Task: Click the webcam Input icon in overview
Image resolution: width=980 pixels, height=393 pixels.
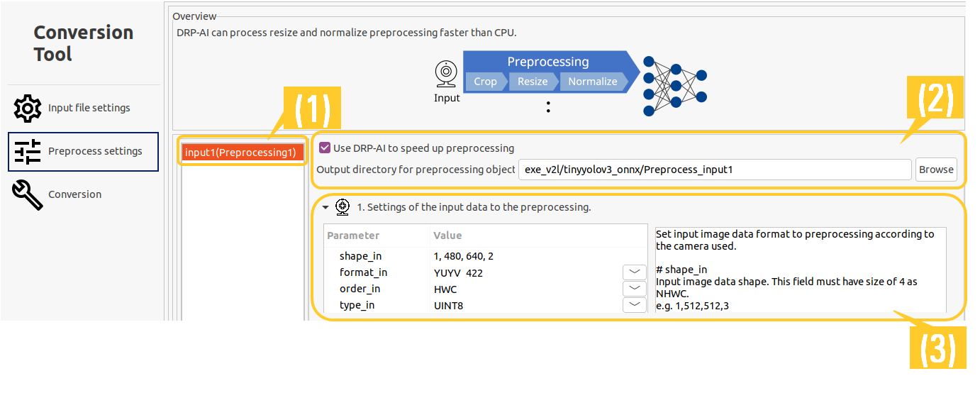Action: pos(446,73)
